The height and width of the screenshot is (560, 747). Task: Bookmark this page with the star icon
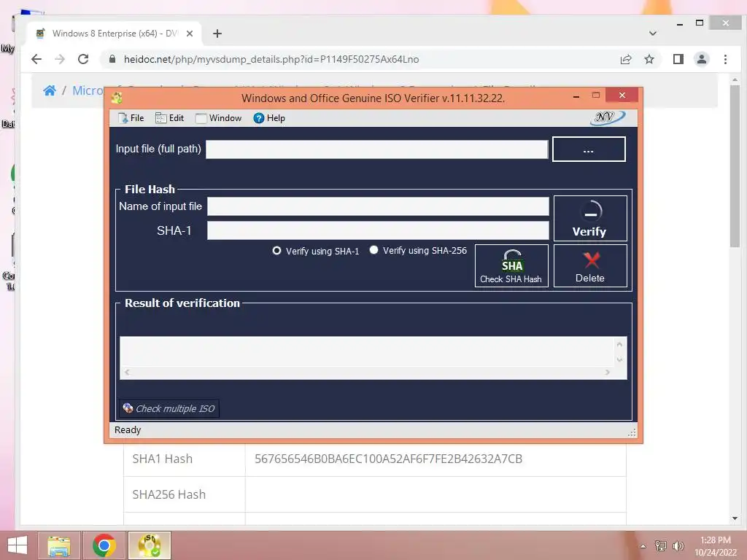pos(649,59)
